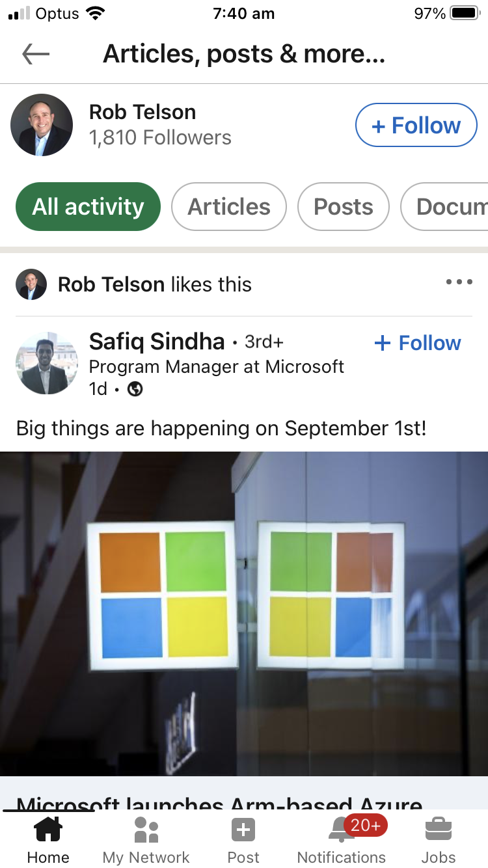Viewport: 488px width, 868px height.
Task: Open the Home tab icon
Action: (x=48, y=831)
